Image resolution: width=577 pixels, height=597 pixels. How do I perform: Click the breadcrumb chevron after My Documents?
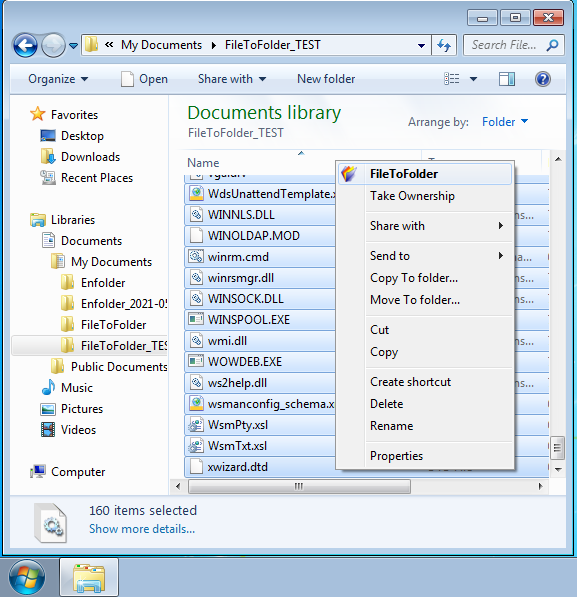pos(214,46)
